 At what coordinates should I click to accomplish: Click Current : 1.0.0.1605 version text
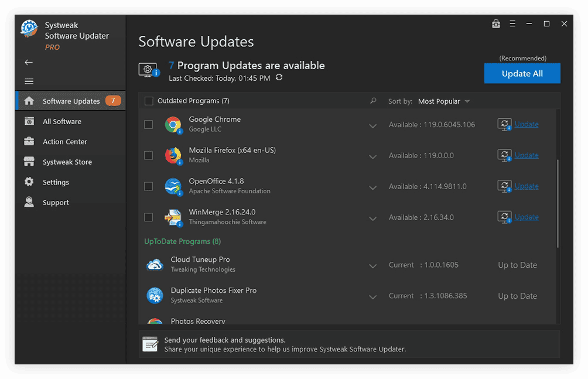coord(423,265)
